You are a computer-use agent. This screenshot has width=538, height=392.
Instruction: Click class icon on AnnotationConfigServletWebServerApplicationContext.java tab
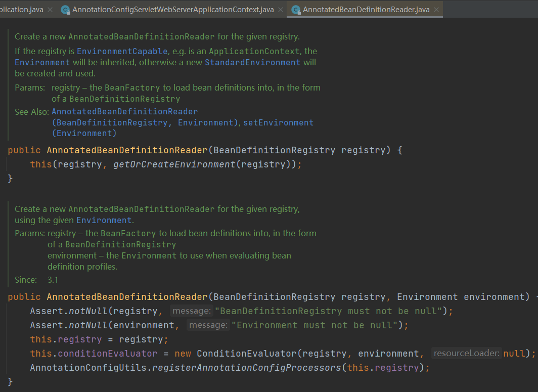pyautogui.click(x=65, y=10)
